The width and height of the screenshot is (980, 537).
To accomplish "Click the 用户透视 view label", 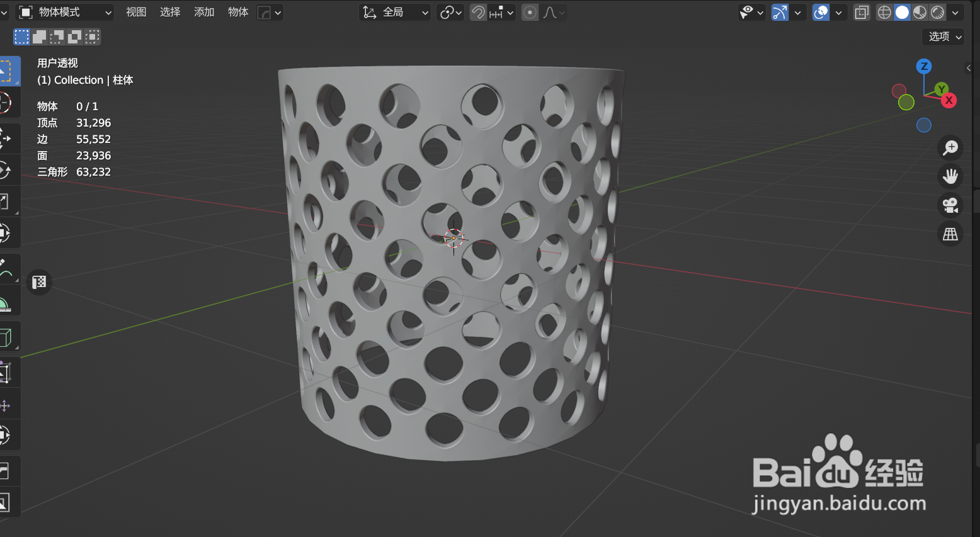I will (57, 63).
